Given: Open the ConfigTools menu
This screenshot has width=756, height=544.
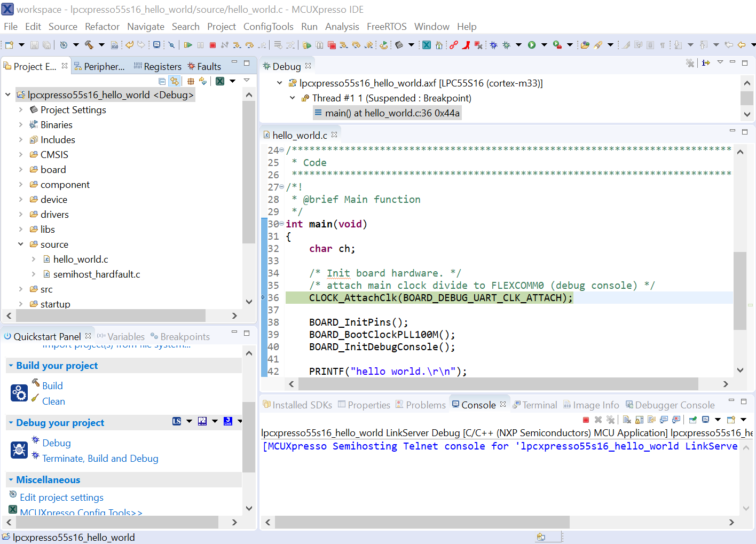Looking at the screenshot, I should click(x=268, y=27).
